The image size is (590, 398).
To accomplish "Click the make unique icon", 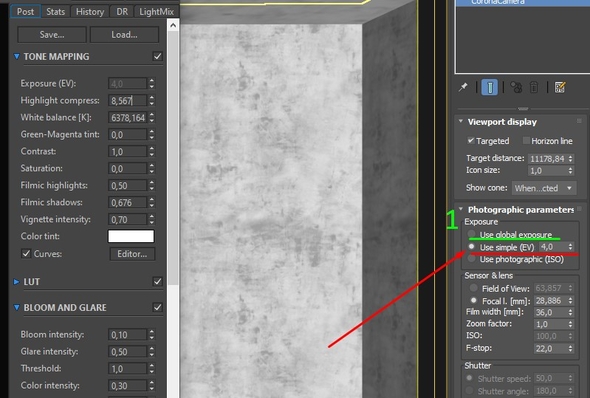I will 516,87.
